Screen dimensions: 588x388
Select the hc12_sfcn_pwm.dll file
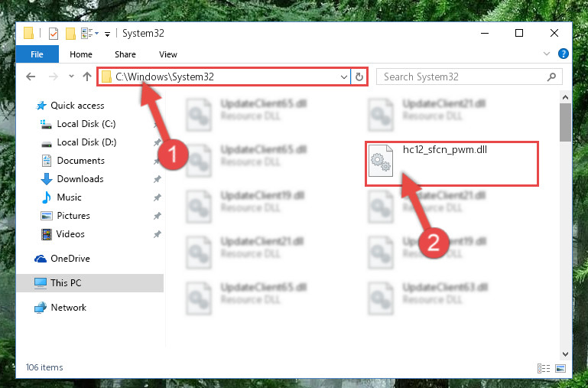pyautogui.click(x=452, y=164)
